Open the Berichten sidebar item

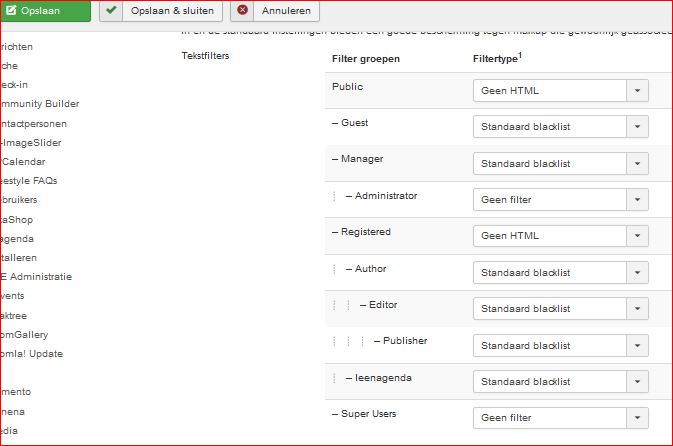pos(17,47)
